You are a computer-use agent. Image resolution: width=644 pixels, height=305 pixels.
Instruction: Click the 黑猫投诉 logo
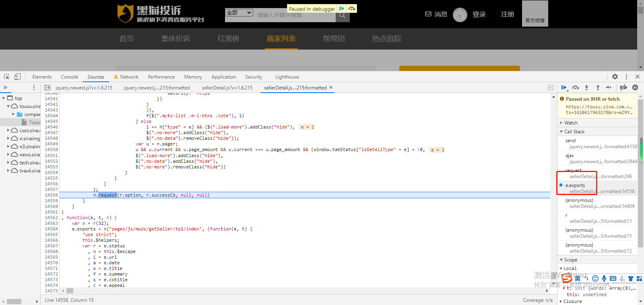[x=161, y=14]
